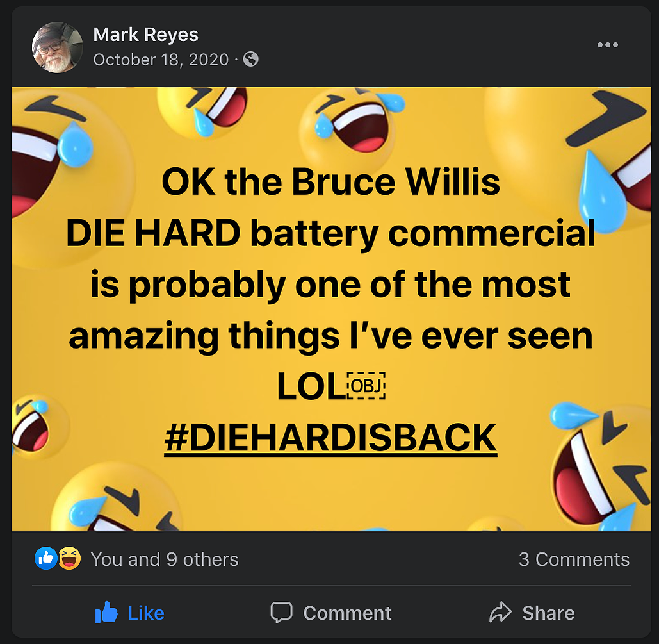Click the public audience globe icon
This screenshot has width=659, height=644.
251,59
